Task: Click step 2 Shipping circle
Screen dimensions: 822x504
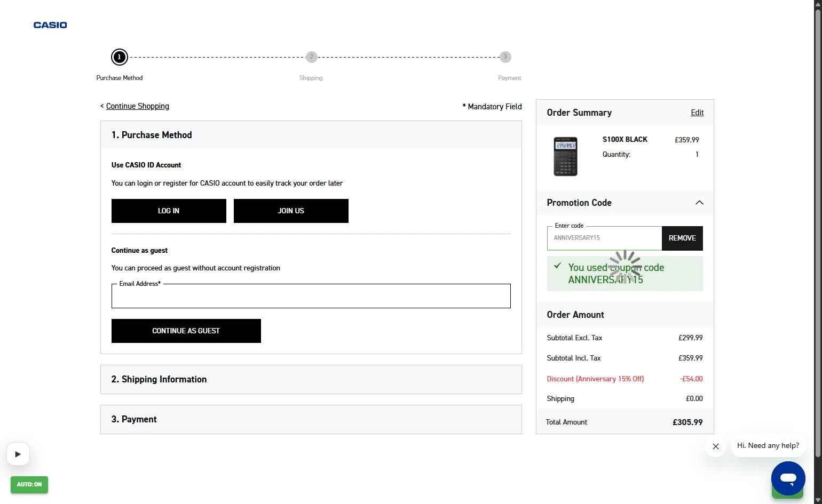Action: 311,57
